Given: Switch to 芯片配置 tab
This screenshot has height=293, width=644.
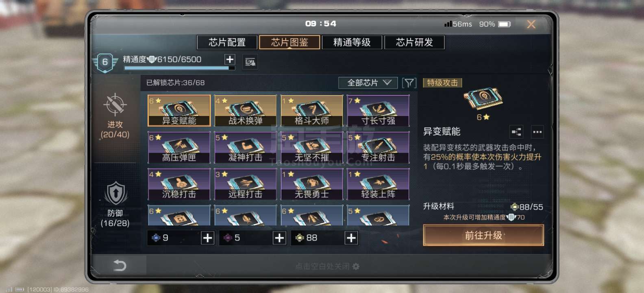Looking at the screenshot, I should click(x=227, y=42).
